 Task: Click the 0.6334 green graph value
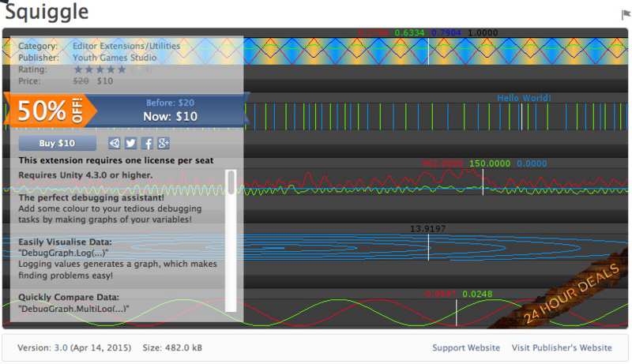pyautogui.click(x=409, y=32)
